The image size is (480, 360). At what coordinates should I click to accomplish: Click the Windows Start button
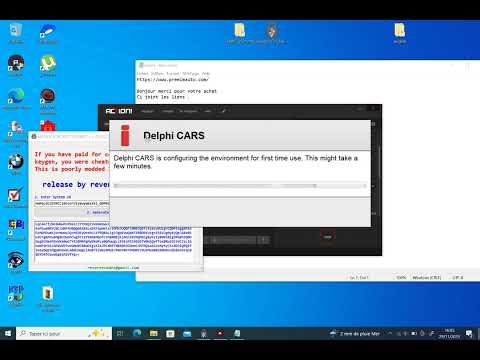pyautogui.click(x=8, y=333)
